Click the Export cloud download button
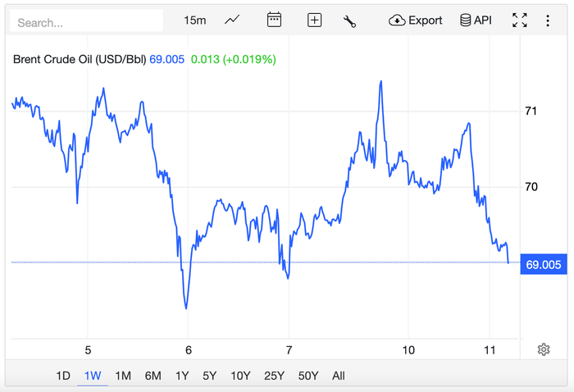 click(x=416, y=21)
